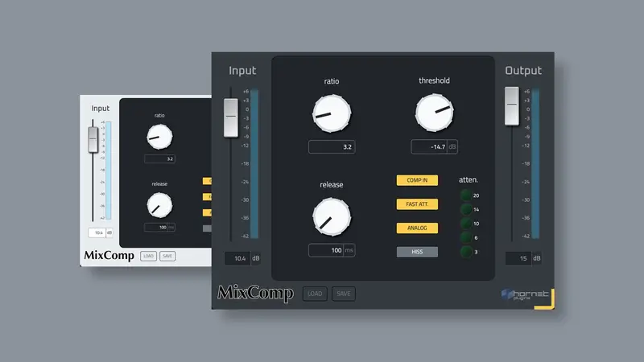Image resolution: width=644 pixels, height=362 pixels.
Task: Click the input level meter in light window
Action: coord(109,171)
